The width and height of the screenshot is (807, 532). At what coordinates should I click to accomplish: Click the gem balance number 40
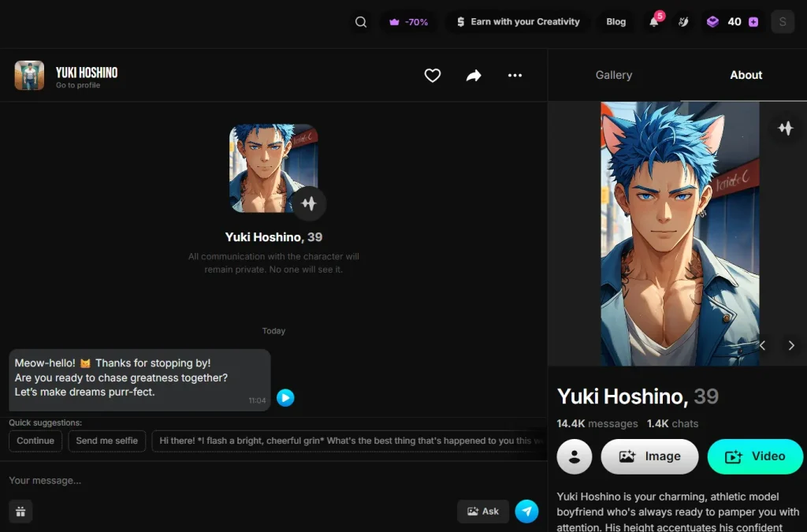pyautogui.click(x=734, y=22)
